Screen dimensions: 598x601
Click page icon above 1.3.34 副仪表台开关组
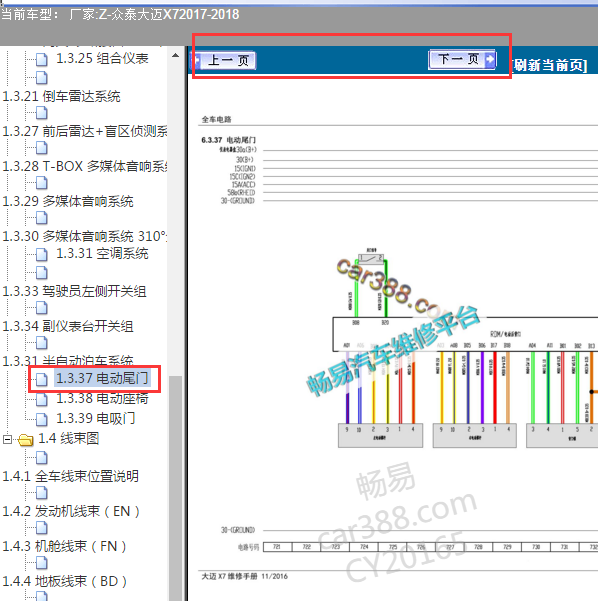tap(42, 308)
